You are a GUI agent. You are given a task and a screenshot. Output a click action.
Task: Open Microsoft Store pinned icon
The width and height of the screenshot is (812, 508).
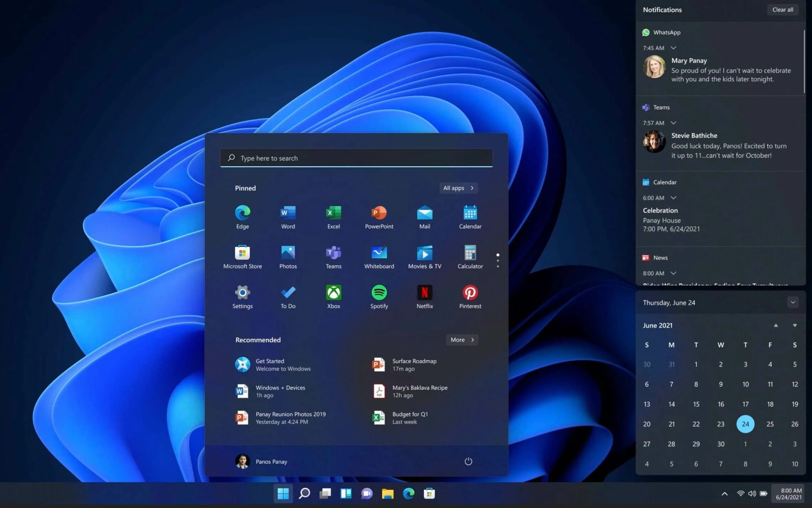coord(242,253)
